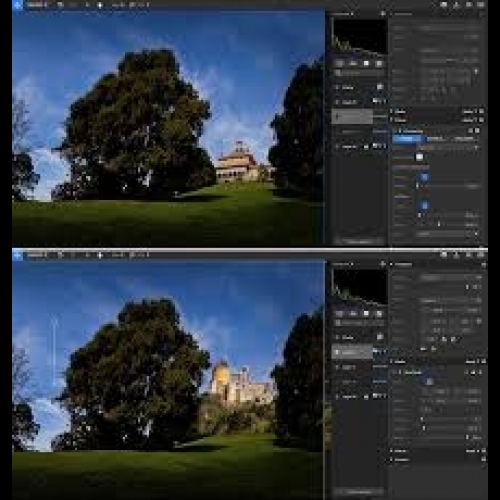Click the blue app icon in upper window's toolbar
The width and height of the screenshot is (500, 500).
(x=17, y=5)
